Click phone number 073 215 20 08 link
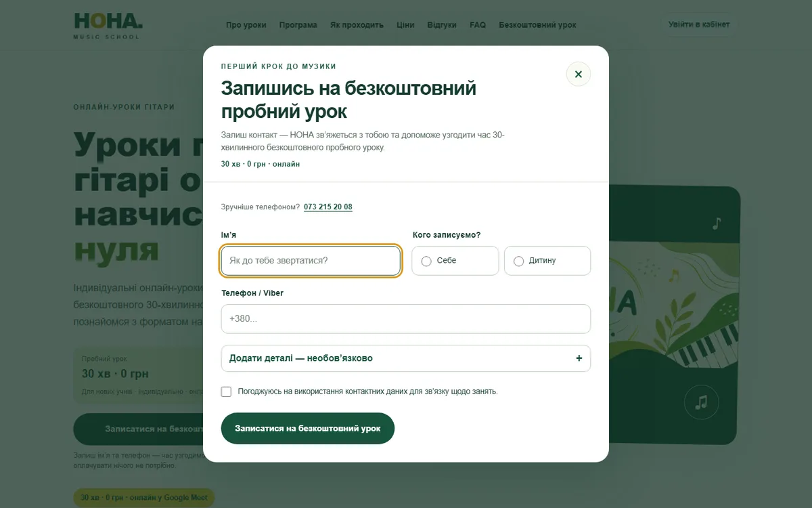The width and height of the screenshot is (812, 508). pos(328,207)
